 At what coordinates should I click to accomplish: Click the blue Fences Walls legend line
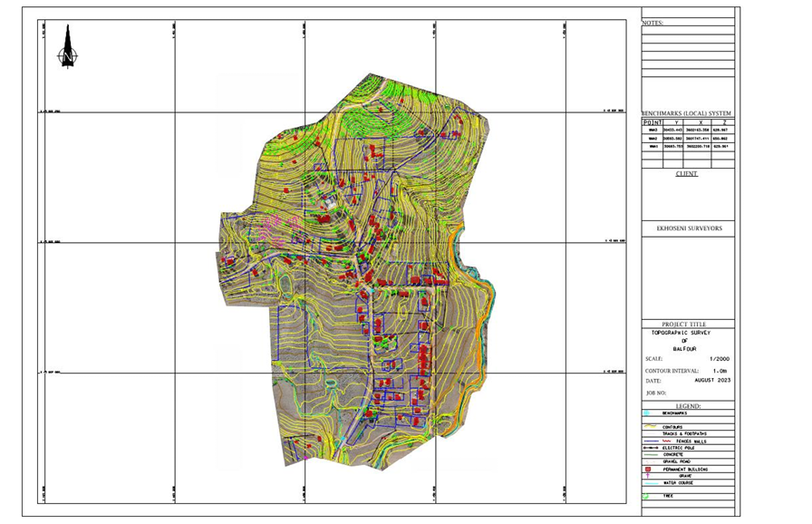click(652, 441)
